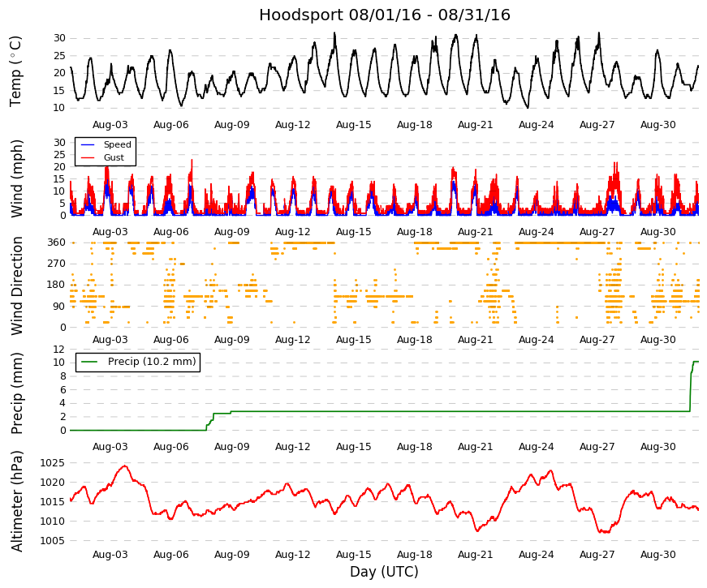The width and height of the screenshot is (707, 588).
Task: Click the Wind (mph) axis label
Action: (16, 178)
